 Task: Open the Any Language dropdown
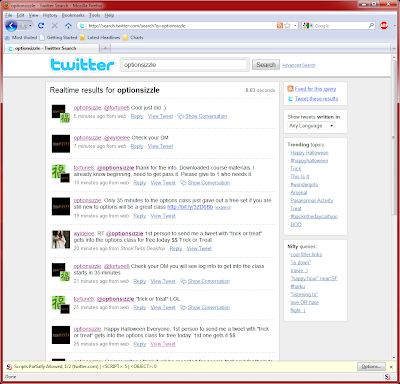(x=311, y=126)
